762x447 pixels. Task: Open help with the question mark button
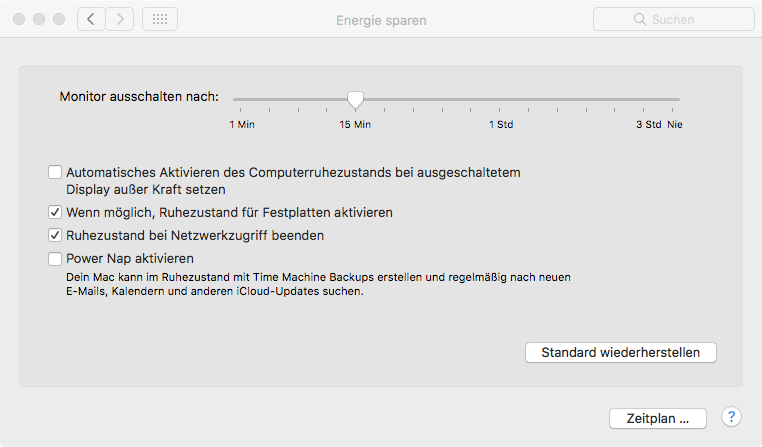[730, 417]
